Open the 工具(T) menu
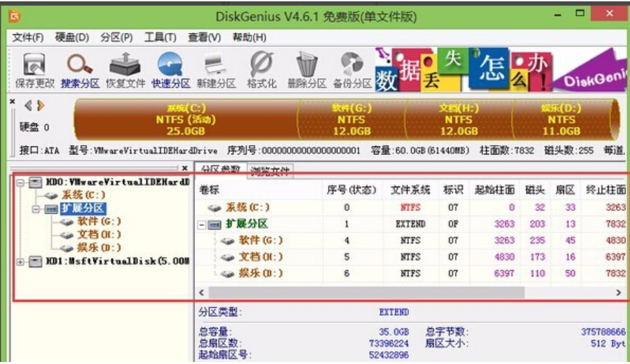The height and width of the screenshot is (364, 630). (x=160, y=37)
